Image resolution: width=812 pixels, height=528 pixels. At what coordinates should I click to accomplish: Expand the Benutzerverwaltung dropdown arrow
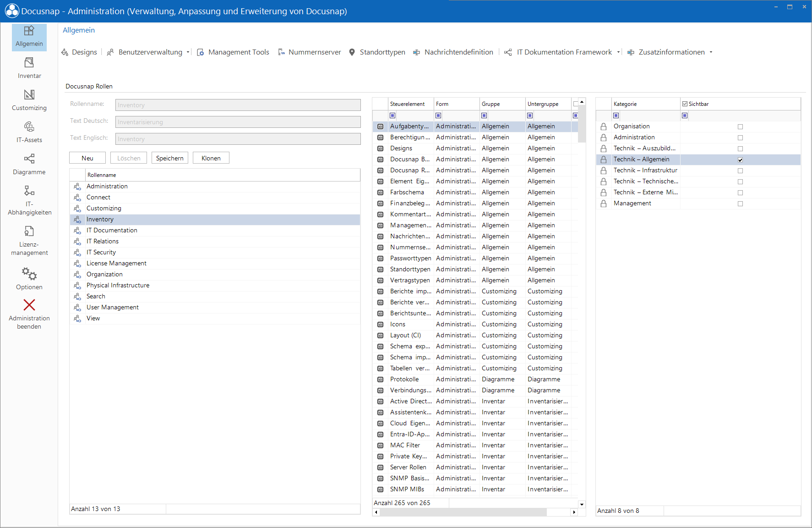(188, 52)
